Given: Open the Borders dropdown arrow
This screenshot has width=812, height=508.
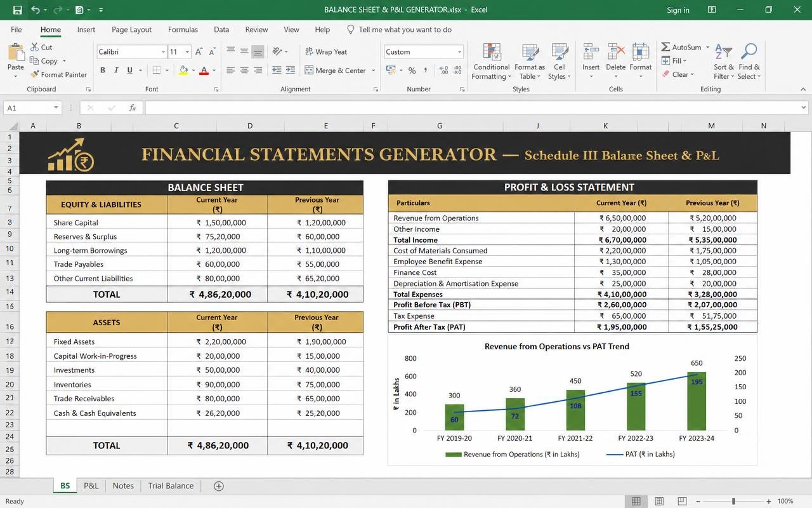Looking at the screenshot, I should pyautogui.click(x=167, y=70).
